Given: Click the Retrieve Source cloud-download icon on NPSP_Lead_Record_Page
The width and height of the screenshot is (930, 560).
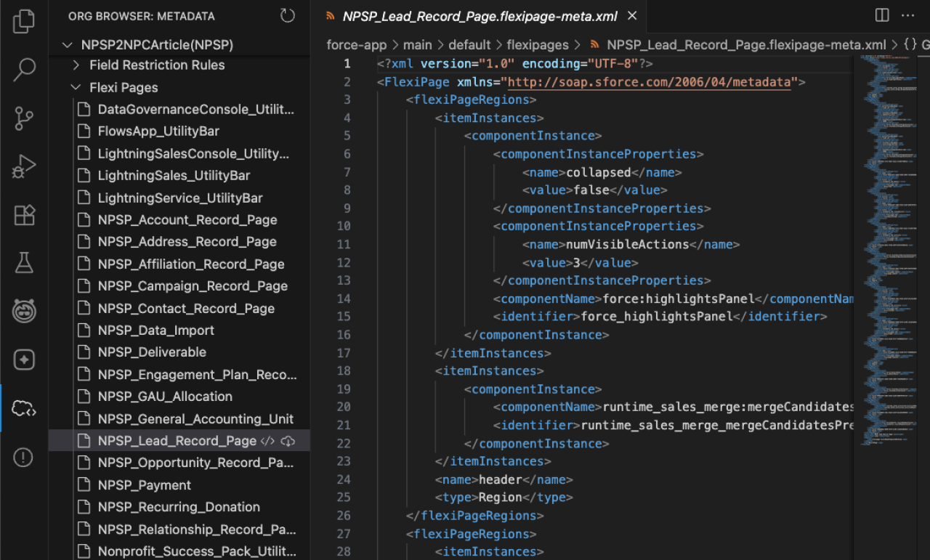Looking at the screenshot, I should coord(290,440).
